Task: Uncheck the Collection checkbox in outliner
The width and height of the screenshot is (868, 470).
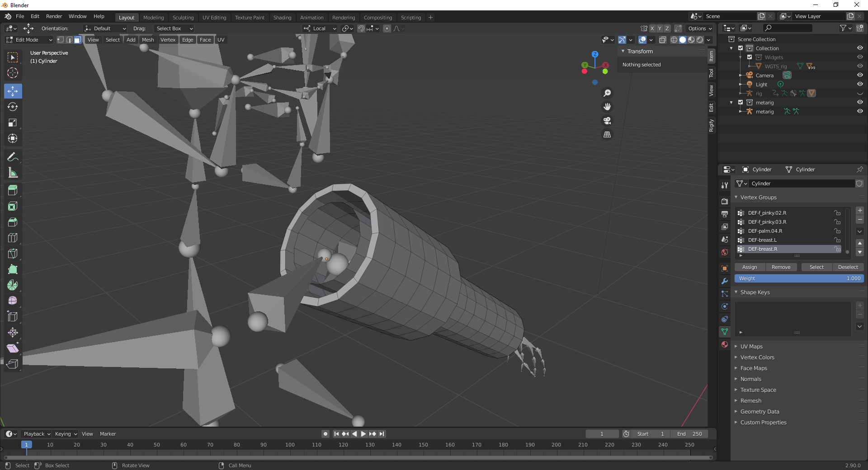Action: 741,48
